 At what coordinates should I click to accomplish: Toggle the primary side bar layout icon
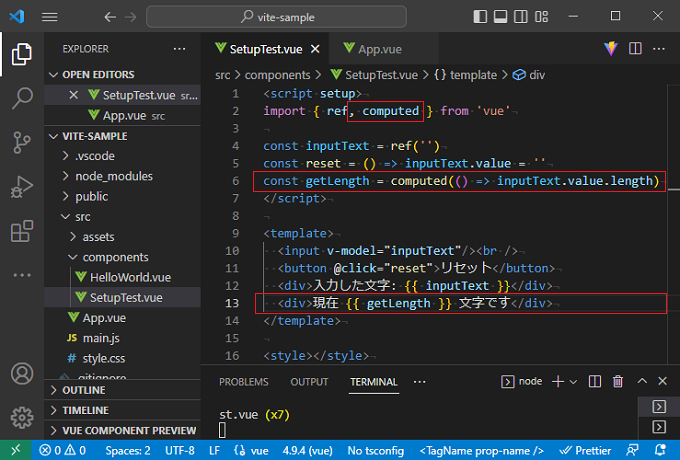click(x=480, y=16)
